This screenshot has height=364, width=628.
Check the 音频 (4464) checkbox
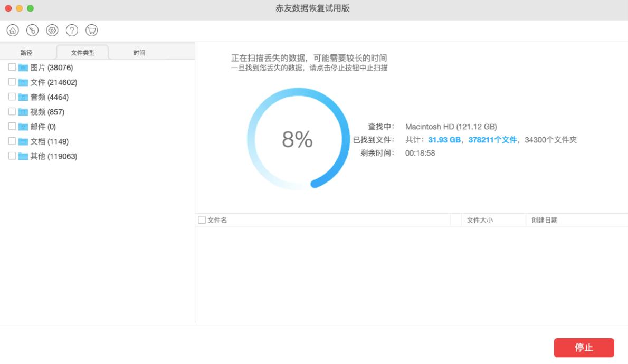click(x=12, y=97)
